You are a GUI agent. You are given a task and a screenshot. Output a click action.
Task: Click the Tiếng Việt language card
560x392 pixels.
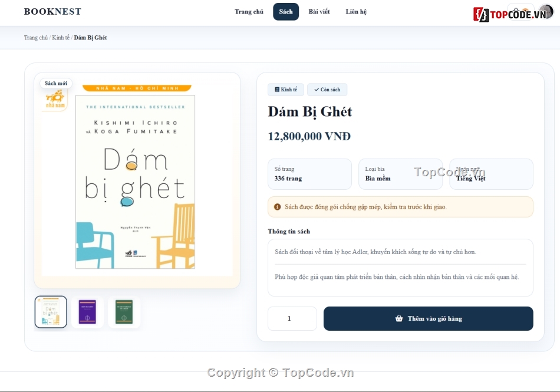[x=491, y=174]
